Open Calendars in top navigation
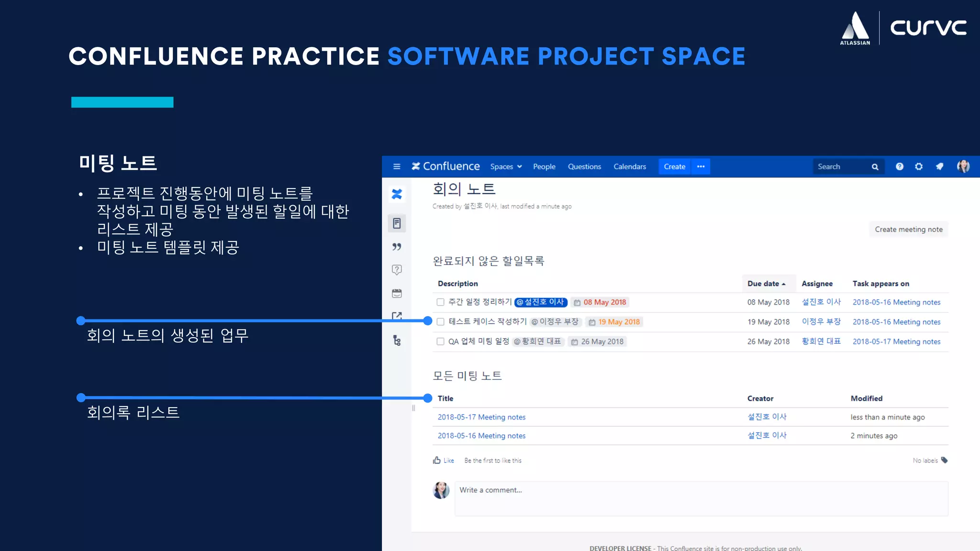980x551 pixels. pyautogui.click(x=630, y=166)
